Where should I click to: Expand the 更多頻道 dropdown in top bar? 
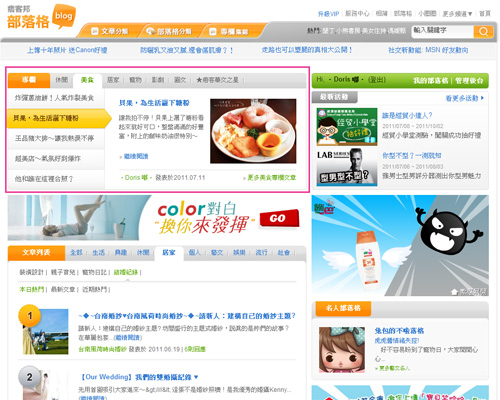click(x=457, y=14)
